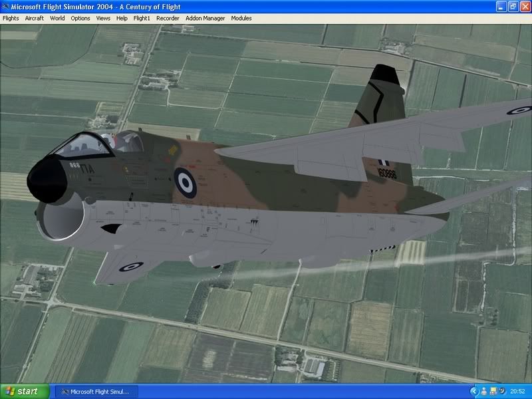Open the Views menu
532x399 pixels.
point(103,19)
